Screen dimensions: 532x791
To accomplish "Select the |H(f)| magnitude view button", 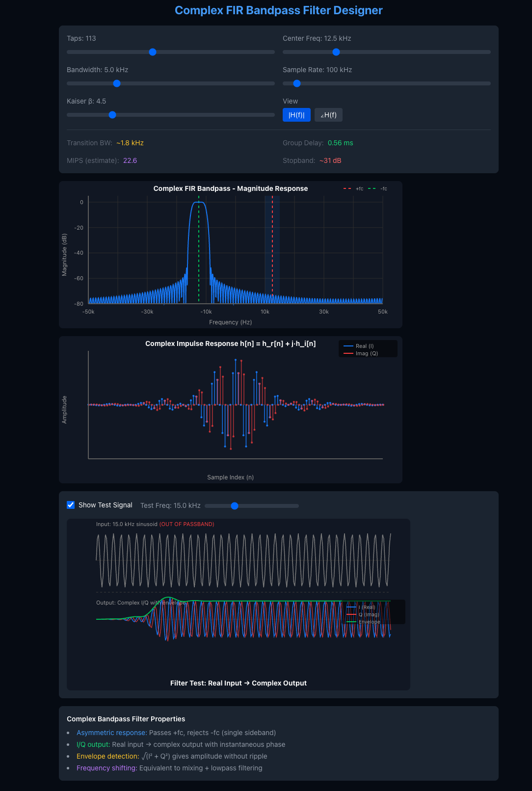I will pyautogui.click(x=296, y=115).
